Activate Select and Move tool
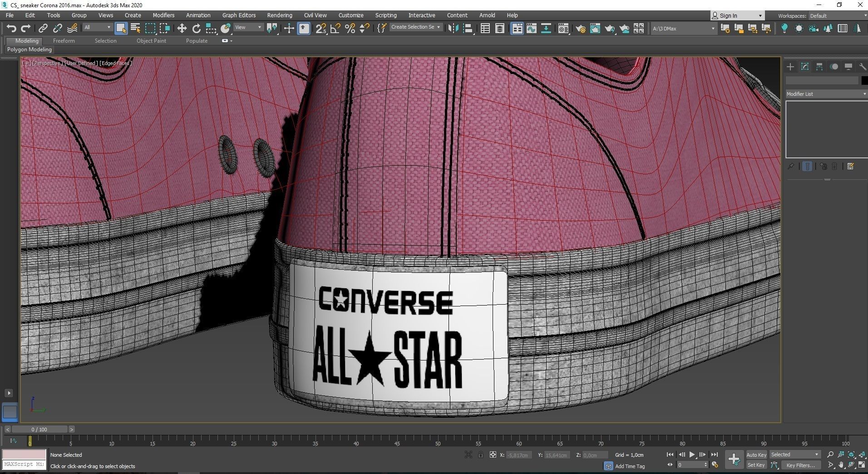 [x=182, y=29]
